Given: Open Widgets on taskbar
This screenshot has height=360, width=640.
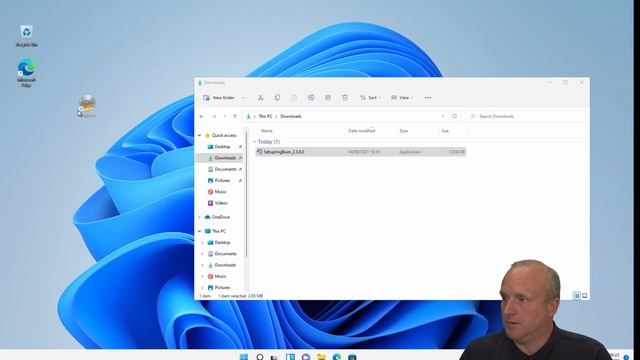Looking at the screenshot, I should 290,357.
